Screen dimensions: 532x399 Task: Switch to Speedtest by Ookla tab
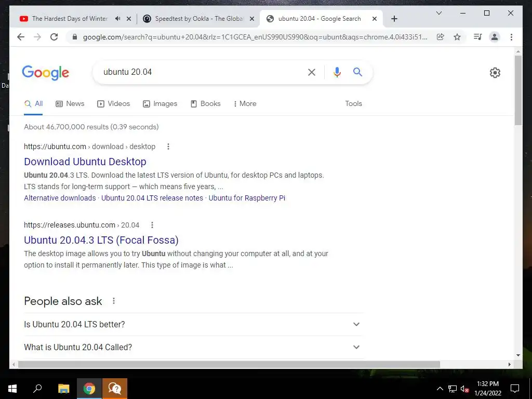click(199, 19)
